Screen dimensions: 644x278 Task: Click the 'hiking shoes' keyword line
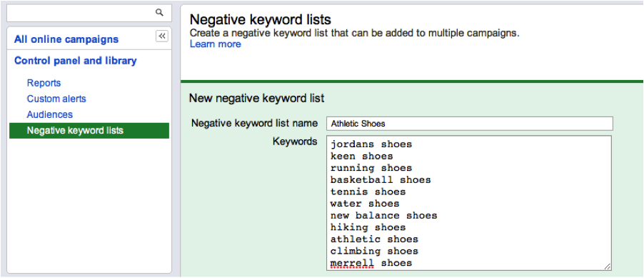tap(368, 227)
